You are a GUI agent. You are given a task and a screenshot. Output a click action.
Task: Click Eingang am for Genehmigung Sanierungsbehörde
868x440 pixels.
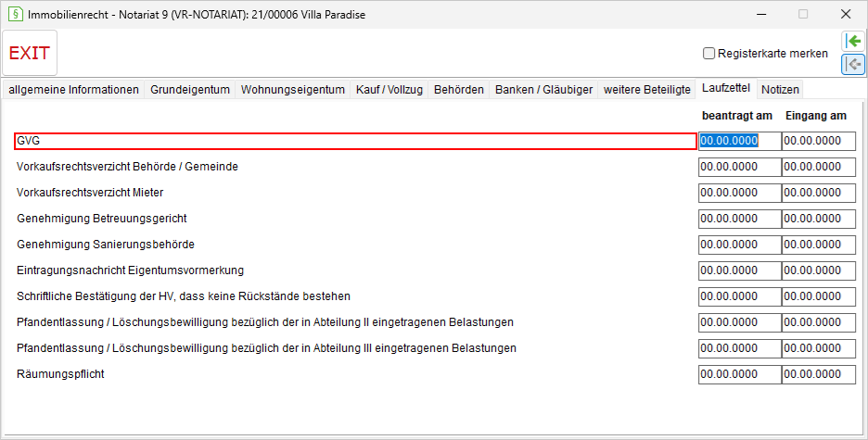819,245
